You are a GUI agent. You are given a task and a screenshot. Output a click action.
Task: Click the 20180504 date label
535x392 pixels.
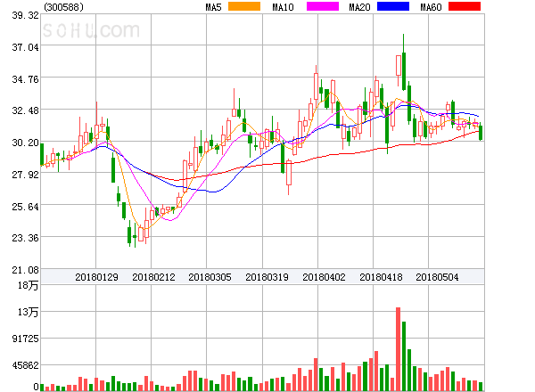pyautogui.click(x=437, y=277)
